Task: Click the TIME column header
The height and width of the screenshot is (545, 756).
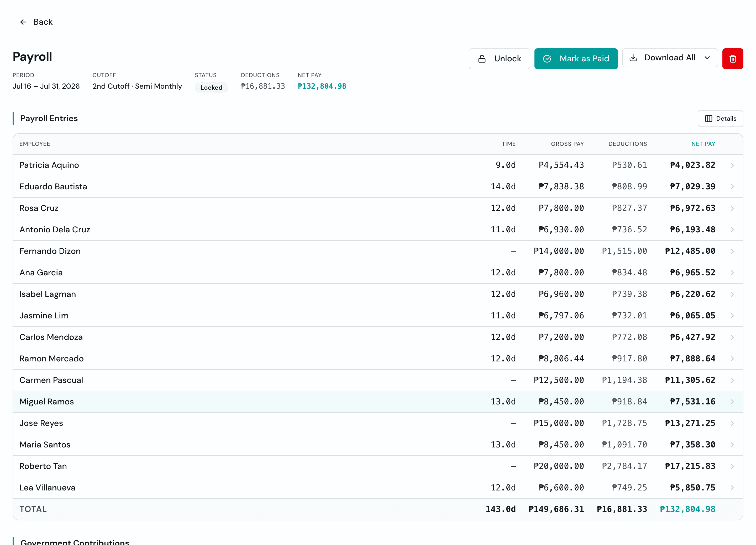Action: [x=508, y=144]
